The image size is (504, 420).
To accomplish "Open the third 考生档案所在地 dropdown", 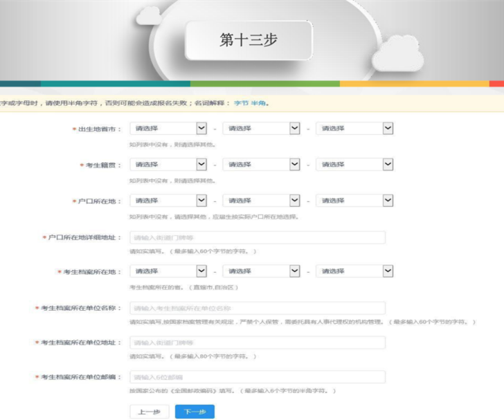I will pos(354,271).
